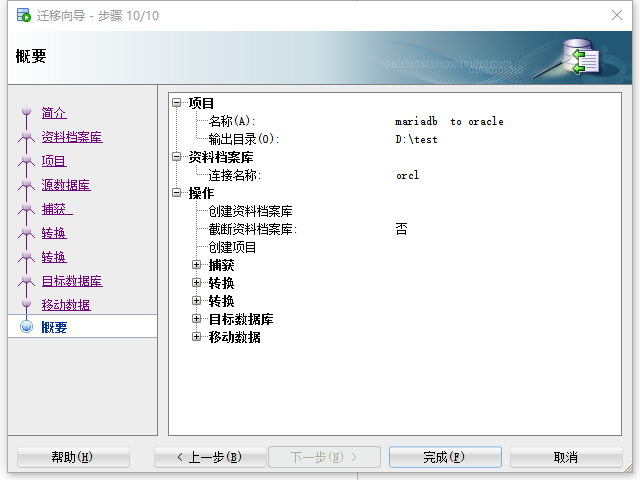The width and height of the screenshot is (640, 480).
Task: Click the connection value "orcl"
Action: click(x=407, y=175)
